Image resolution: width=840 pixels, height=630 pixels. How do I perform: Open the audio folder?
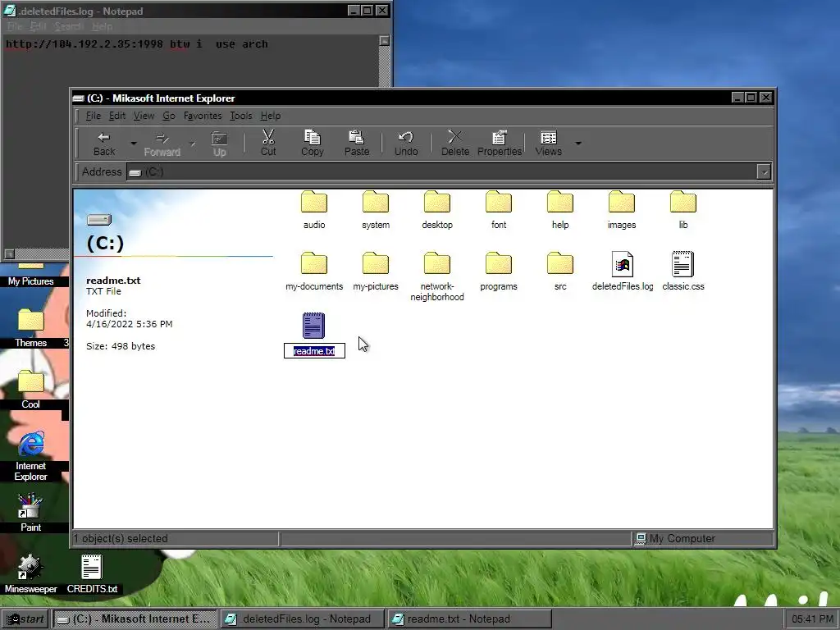pos(314,210)
